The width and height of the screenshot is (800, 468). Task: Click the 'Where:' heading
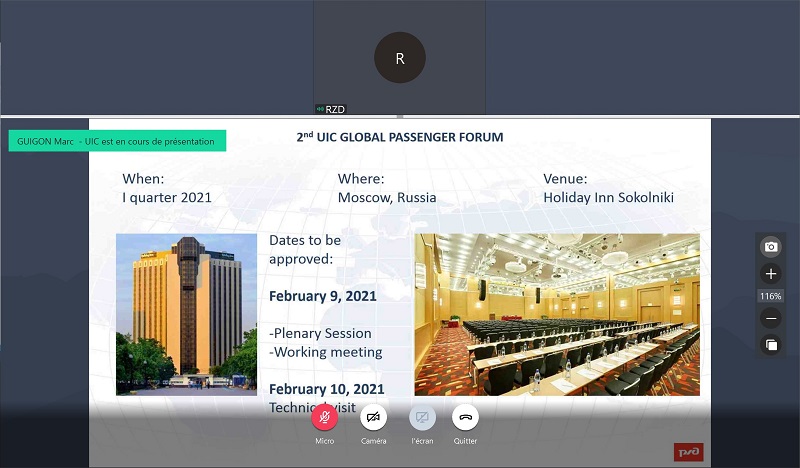[361, 179]
